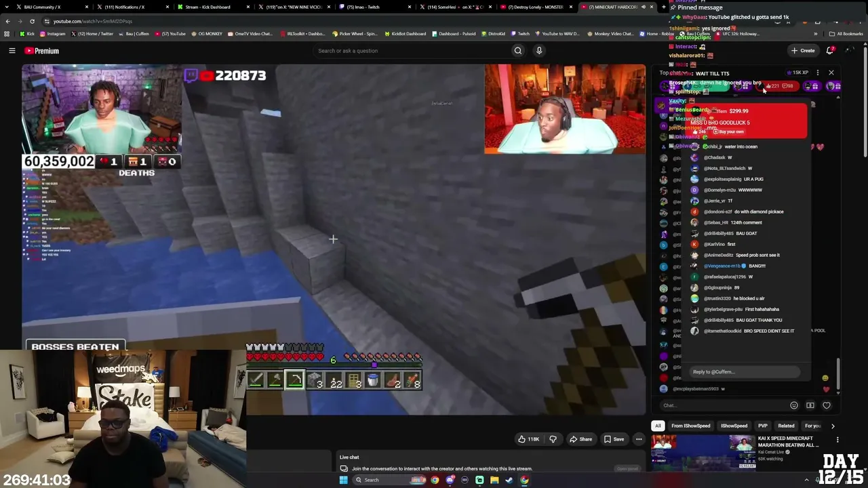Select the IShowSpeed filter chip
The image size is (868, 488).
point(734,426)
